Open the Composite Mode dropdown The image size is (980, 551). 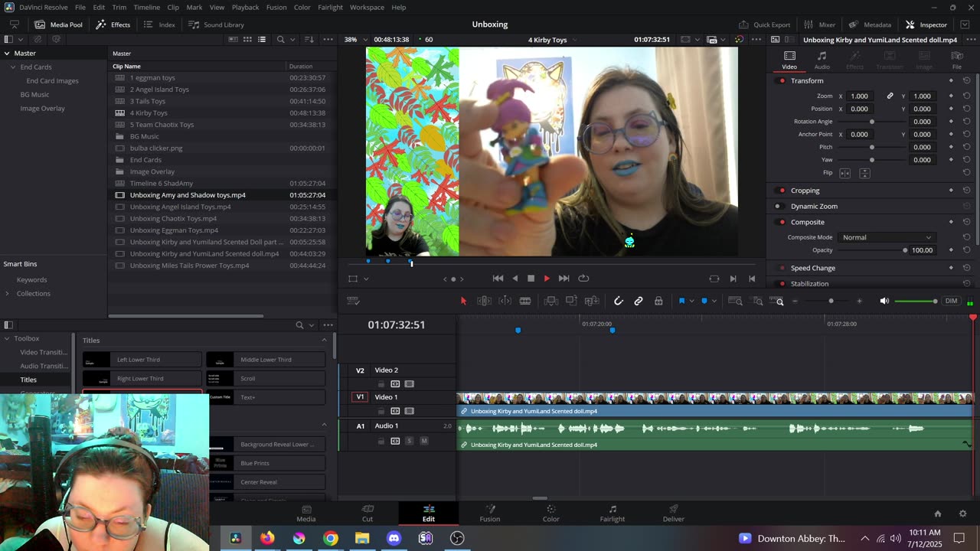[887, 237]
